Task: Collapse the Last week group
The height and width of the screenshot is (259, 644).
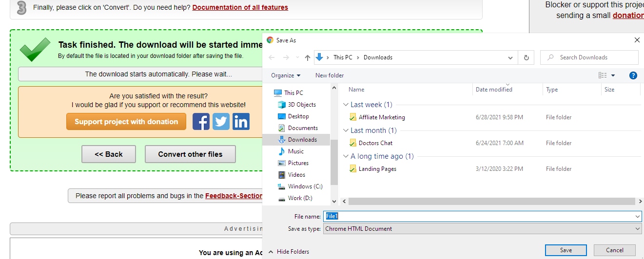Action: [346, 105]
